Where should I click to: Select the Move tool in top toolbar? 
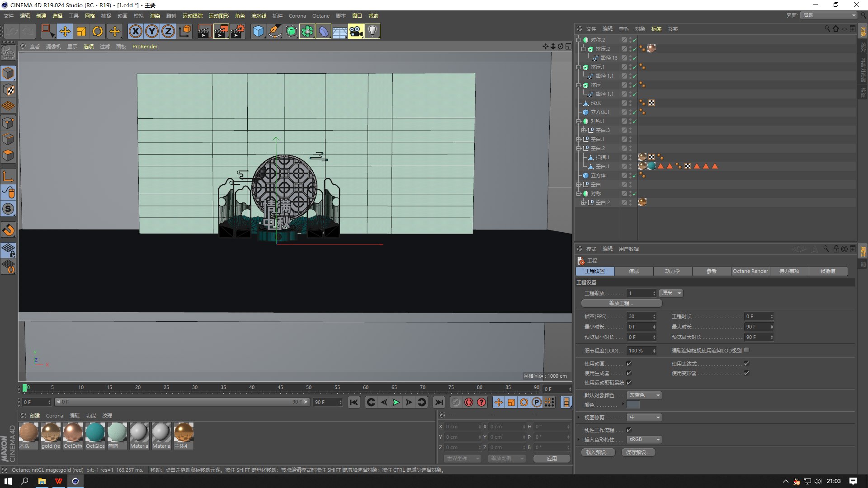[65, 31]
